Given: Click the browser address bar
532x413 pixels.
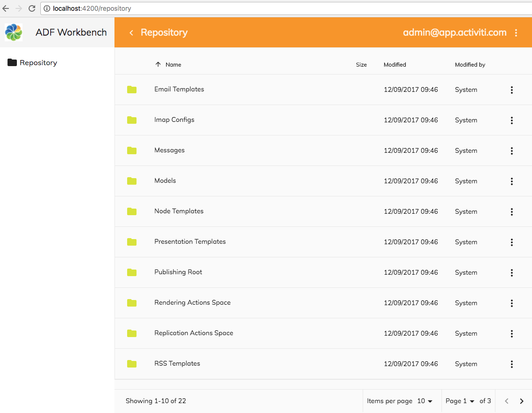Looking at the screenshot, I should (281, 8).
